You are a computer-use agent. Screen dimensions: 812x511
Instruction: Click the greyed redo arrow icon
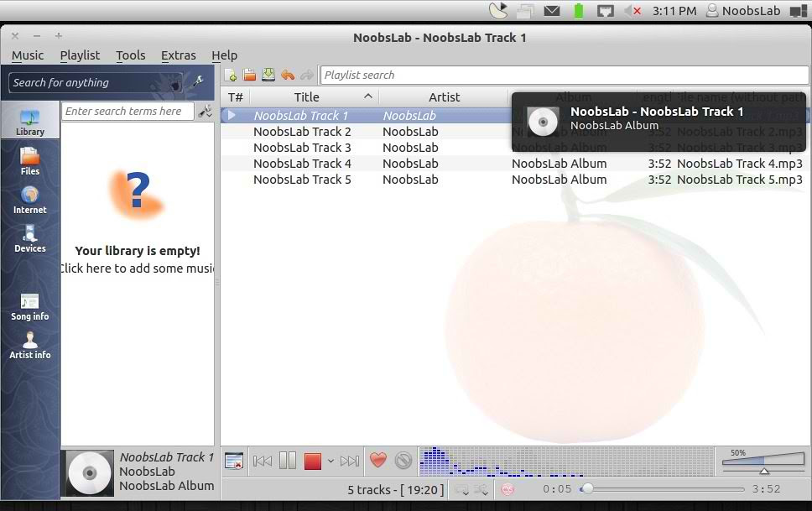click(x=307, y=76)
